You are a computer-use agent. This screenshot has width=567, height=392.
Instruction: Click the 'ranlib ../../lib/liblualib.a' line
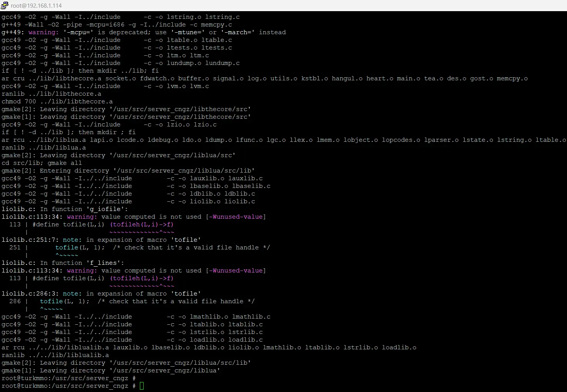55,355
